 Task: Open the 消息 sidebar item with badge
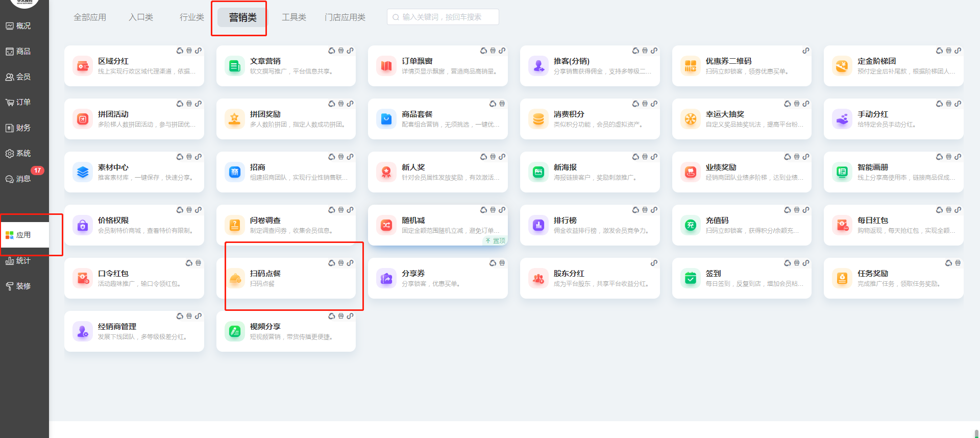pos(23,179)
